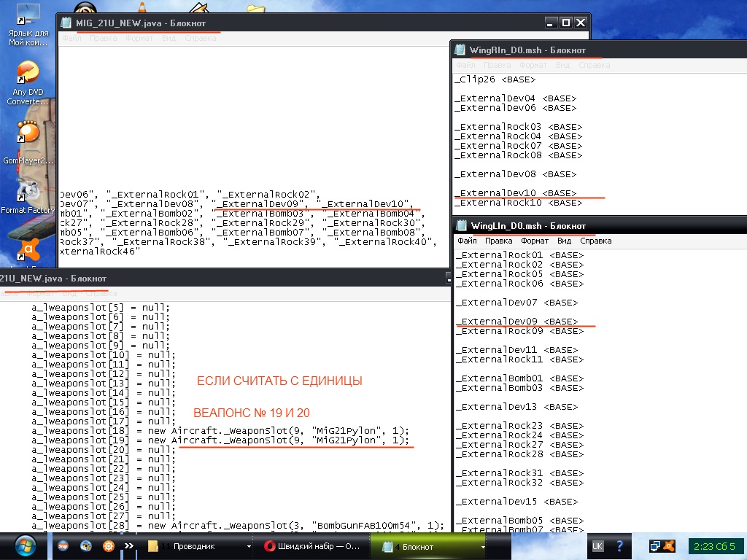
Task: Open the Блокнот taskbar group dropdown arrow
Action: (x=483, y=546)
